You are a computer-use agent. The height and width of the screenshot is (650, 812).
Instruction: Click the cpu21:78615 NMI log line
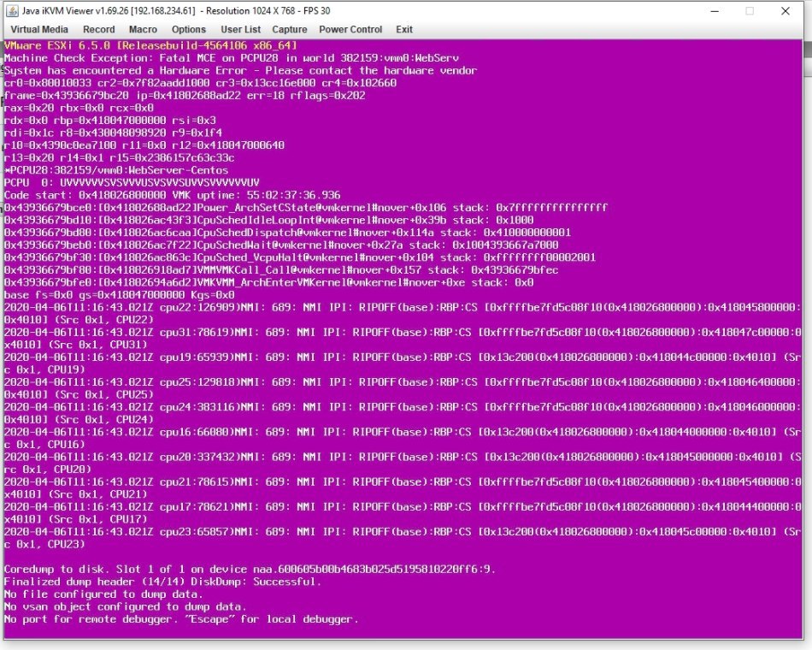pos(403,487)
